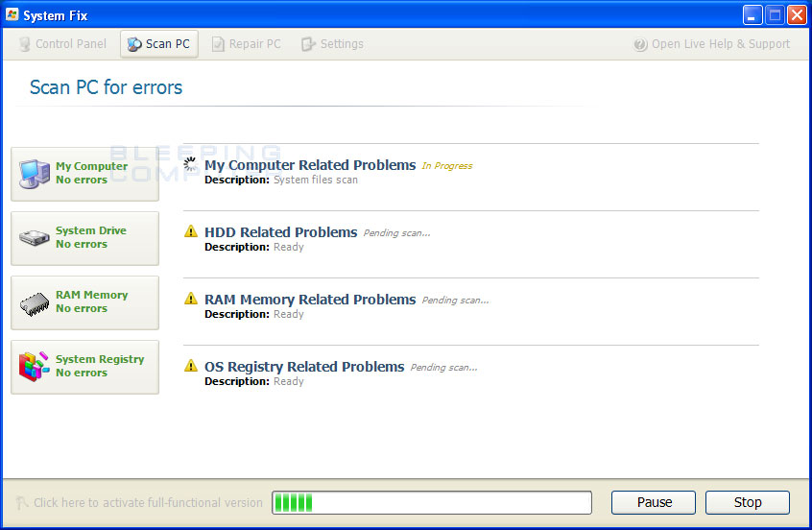Screen dimensions: 812x530
Task: Click the System Registry colored cubes icon
Action: pyautogui.click(x=35, y=367)
